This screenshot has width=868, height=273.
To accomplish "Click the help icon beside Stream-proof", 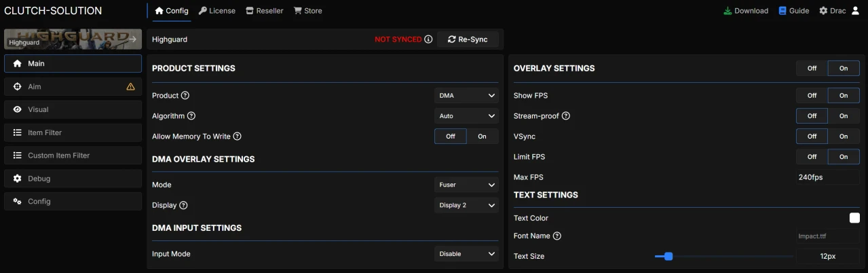I will pyautogui.click(x=566, y=116).
